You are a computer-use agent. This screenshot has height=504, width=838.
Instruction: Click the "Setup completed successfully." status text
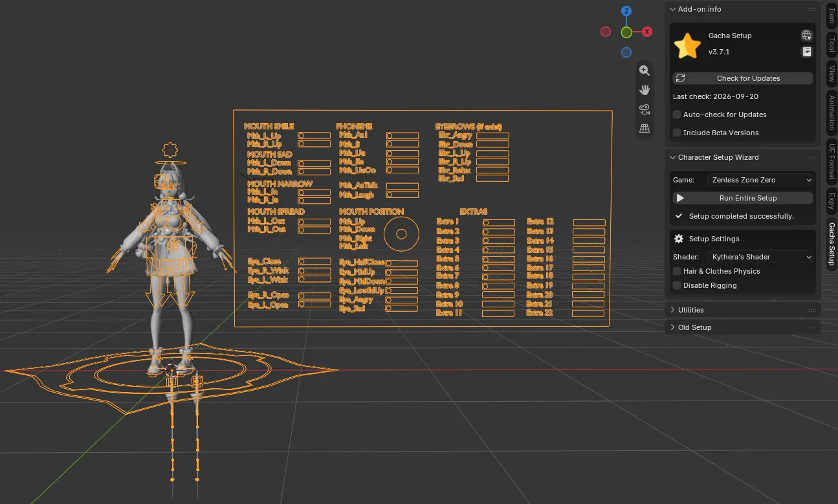pyautogui.click(x=741, y=216)
